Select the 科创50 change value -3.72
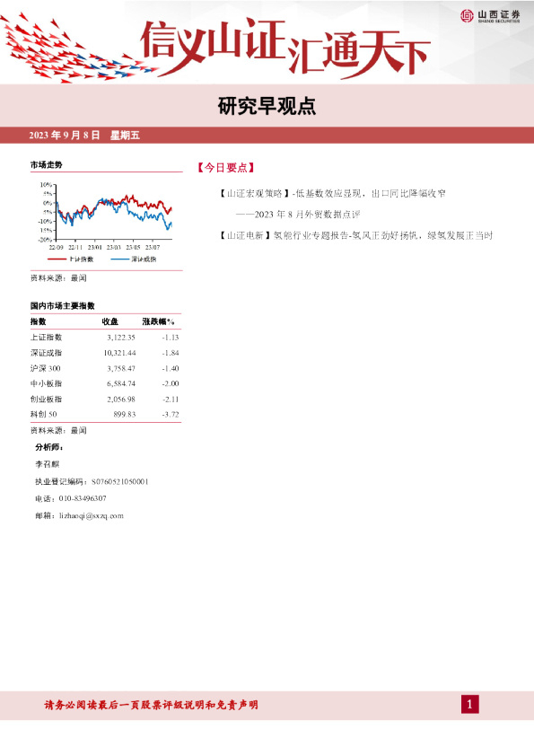534x756 pixels. coord(171,415)
